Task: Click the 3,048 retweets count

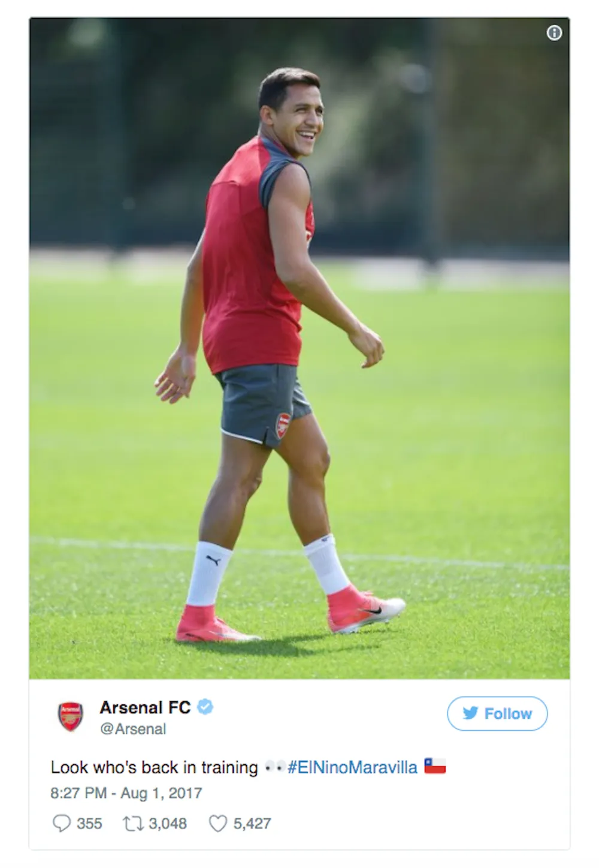Action: coord(168,824)
